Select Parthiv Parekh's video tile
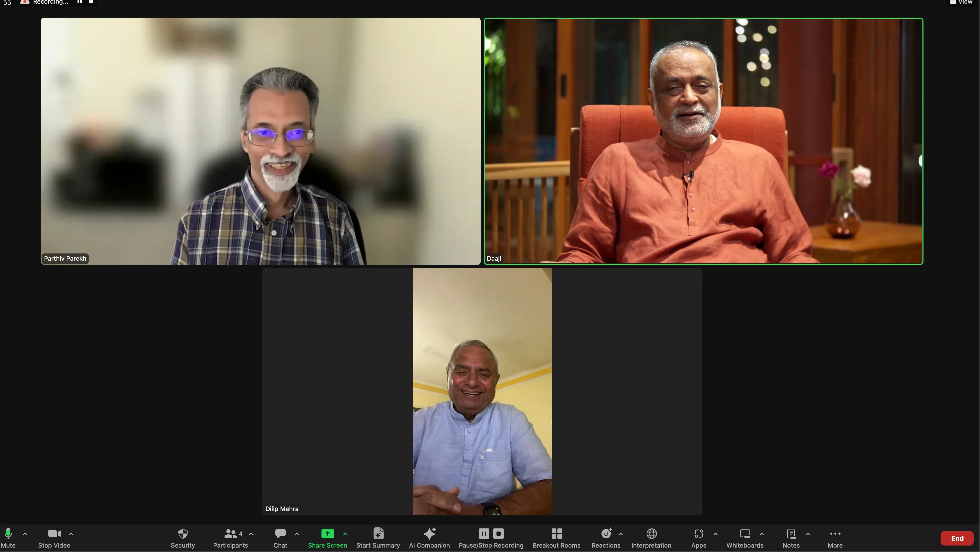This screenshot has width=980, height=552. pos(261,141)
